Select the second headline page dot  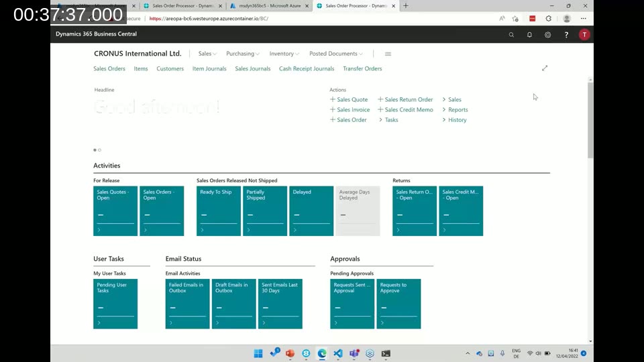click(99, 149)
